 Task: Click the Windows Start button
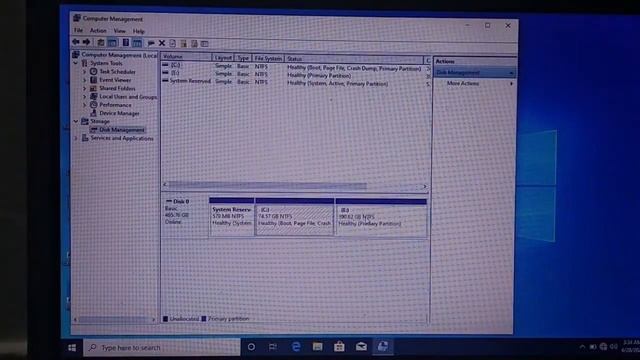pyautogui.click(x=72, y=347)
